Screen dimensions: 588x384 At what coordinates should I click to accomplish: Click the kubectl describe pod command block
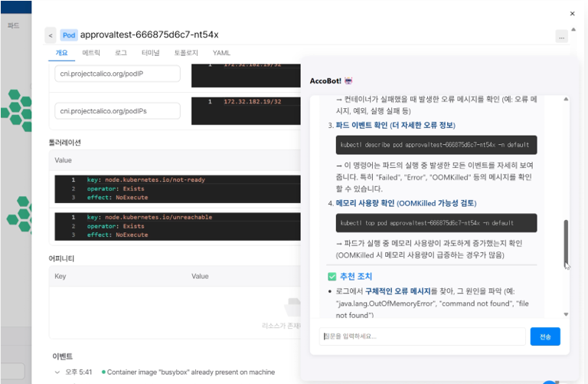point(436,145)
